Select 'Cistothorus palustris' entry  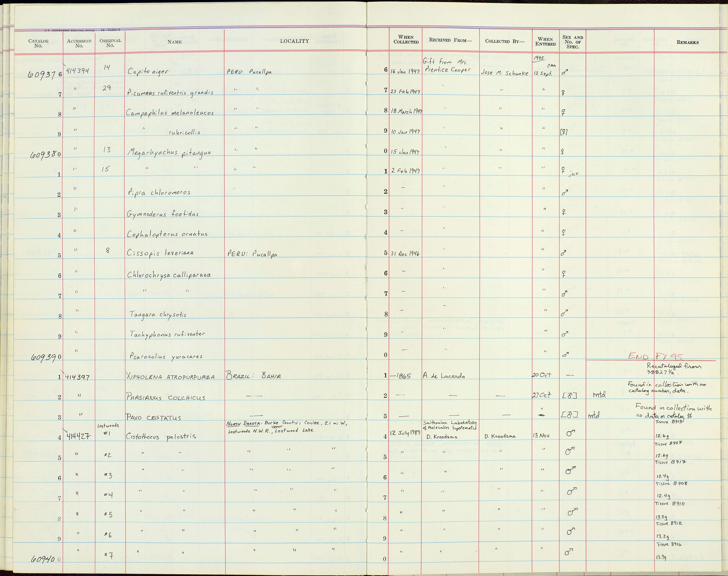click(x=161, y=436)
